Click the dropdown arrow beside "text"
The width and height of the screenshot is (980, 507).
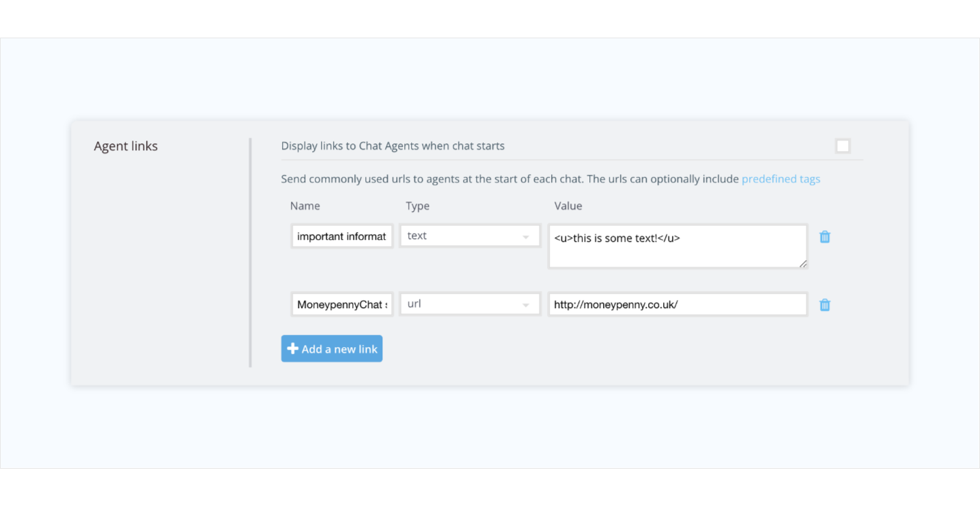click(x=526, y=235)
